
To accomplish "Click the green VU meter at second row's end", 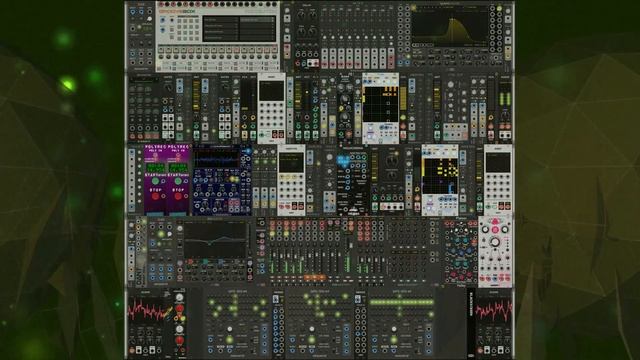I will tap(505, 99).
